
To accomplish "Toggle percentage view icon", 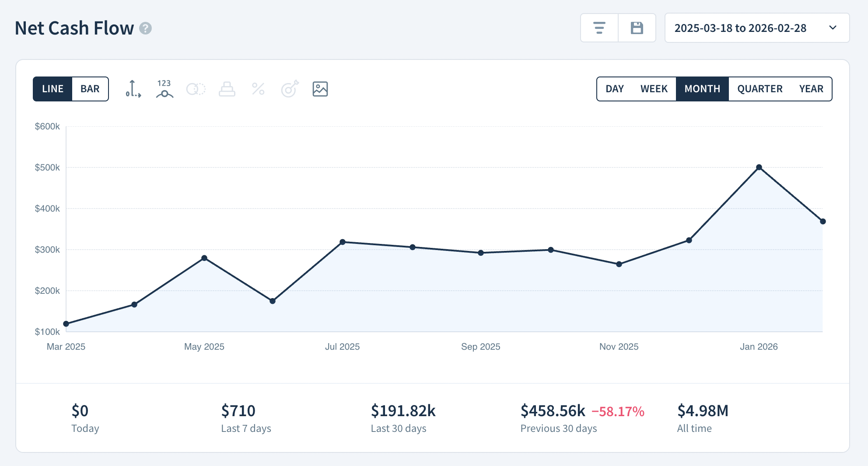I will tap(258, 89).
